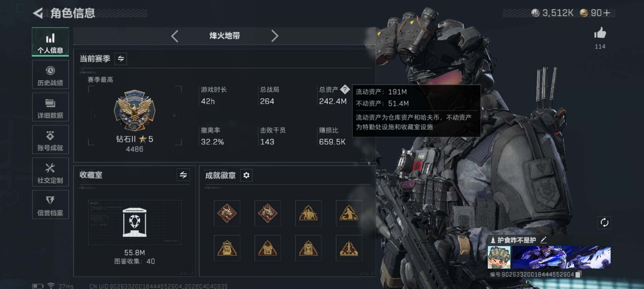Screen dimensions: 644x289
Task: Switch to next mode with right chevron
Action: 275,36
